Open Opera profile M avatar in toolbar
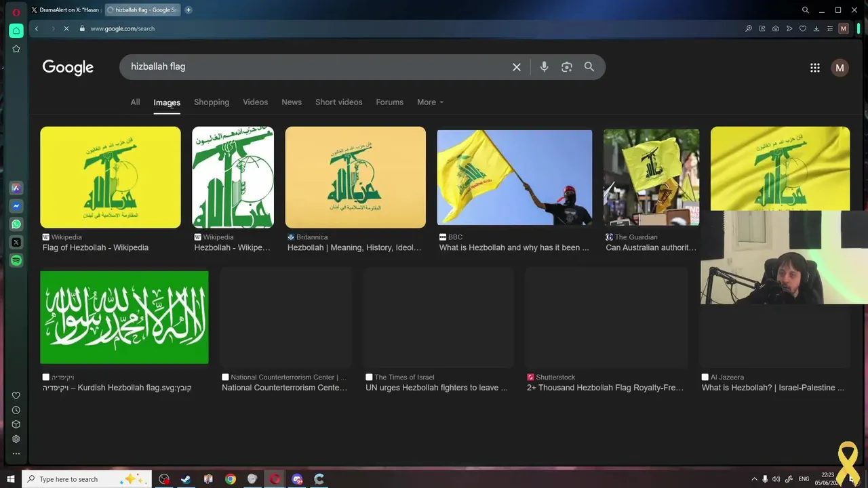The width and height of the screenshot is (868, 488). pos(844,28)
